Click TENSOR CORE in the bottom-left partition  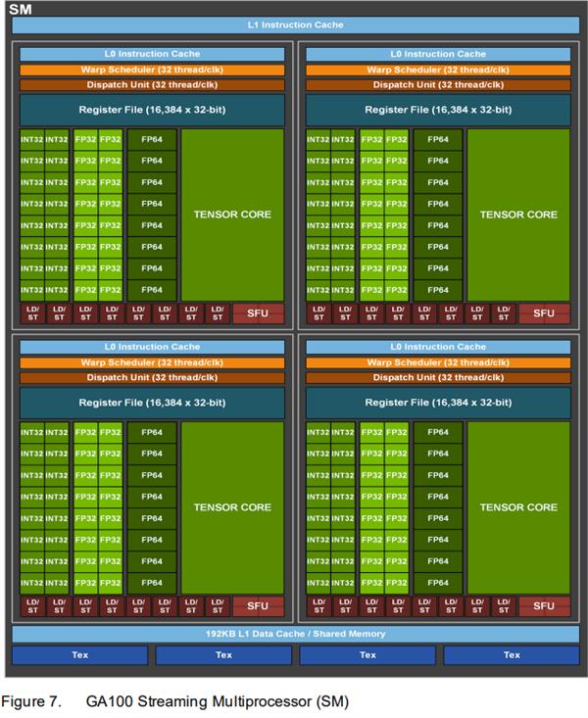point(232,507)
